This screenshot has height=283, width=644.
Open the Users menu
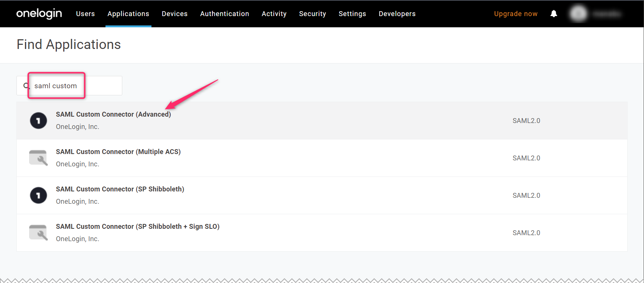[85, 14]
